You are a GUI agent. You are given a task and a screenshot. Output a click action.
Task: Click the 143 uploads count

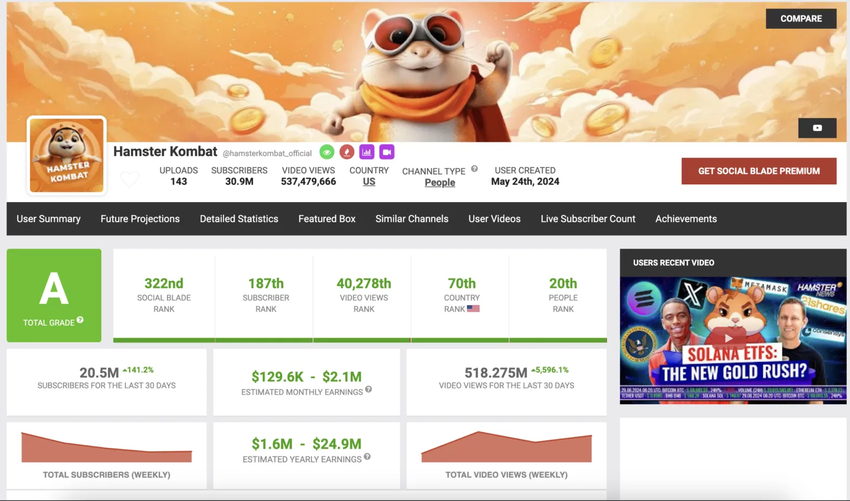pos(178,182)
